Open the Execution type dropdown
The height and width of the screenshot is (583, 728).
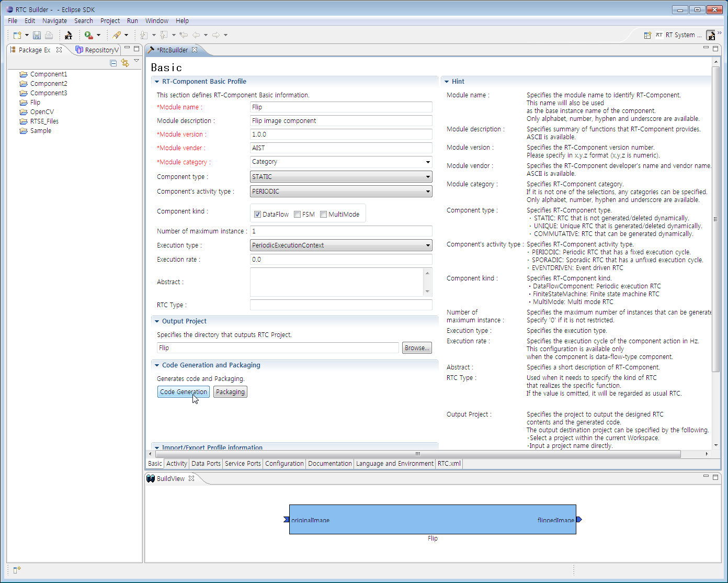(x=428, y=245)
